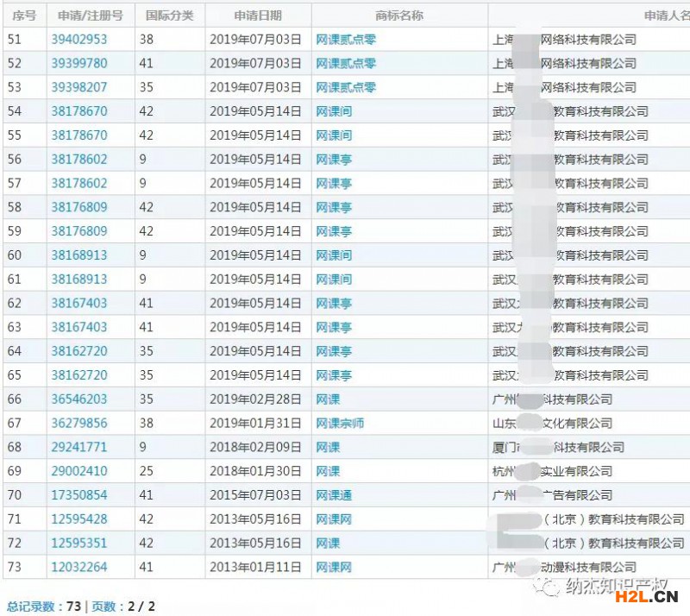Image resolution: width=690 pixels, height=616 pixels.
Task: Select the date 2018年02月09日
Action: [x=255, y=448]
